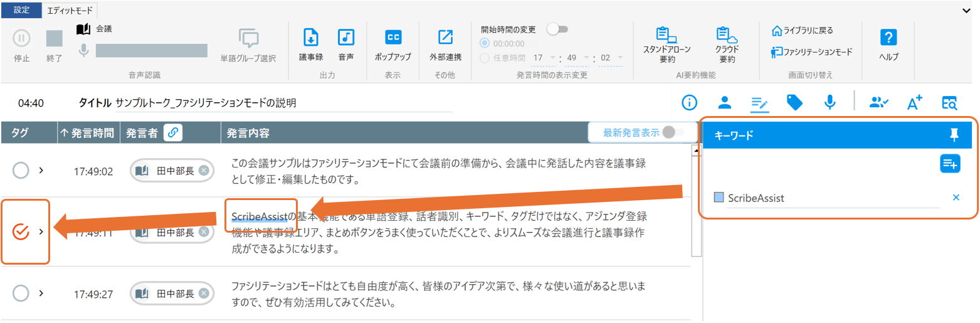Open the ヘルプ help icon

888,38
